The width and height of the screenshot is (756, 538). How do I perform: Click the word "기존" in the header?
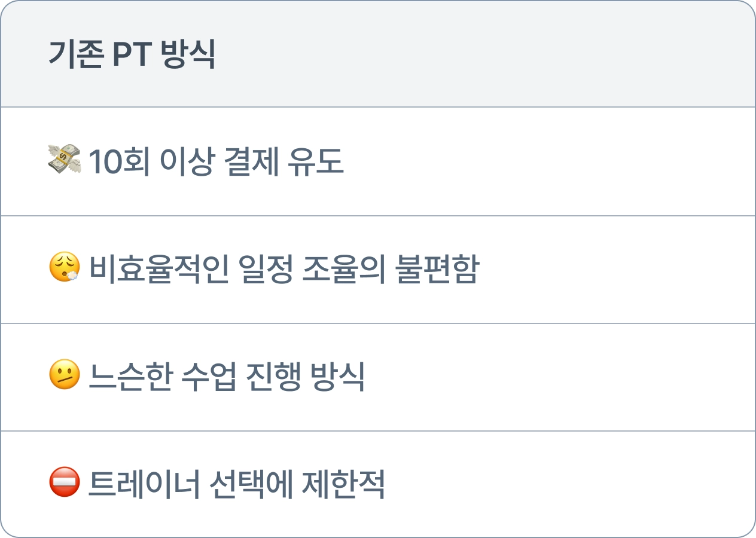click(x=75, y=54)
